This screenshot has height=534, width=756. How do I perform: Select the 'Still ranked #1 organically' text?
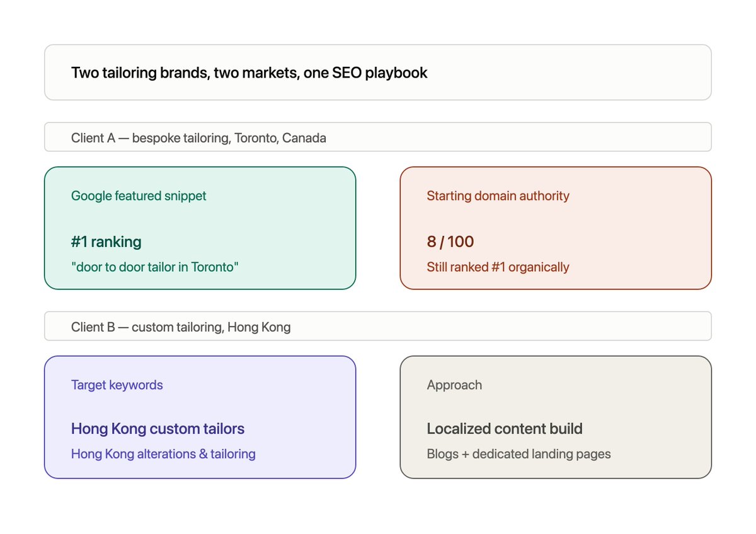(x=498, y=267)
